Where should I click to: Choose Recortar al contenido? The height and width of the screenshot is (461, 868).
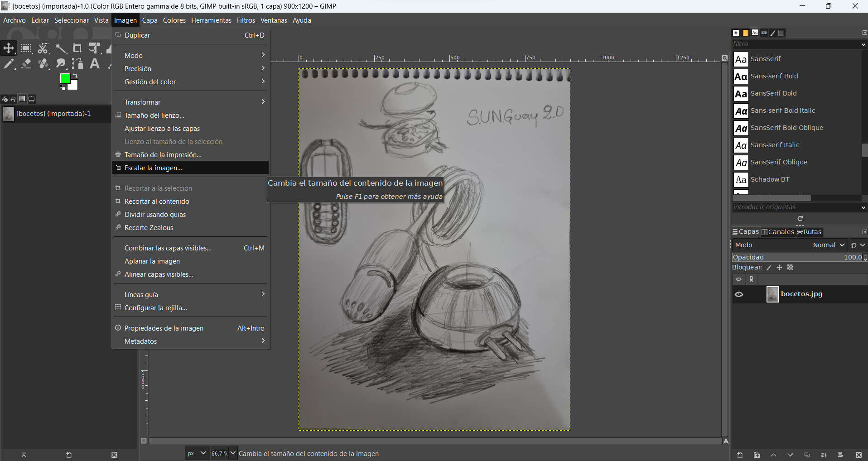coord(190,201)
